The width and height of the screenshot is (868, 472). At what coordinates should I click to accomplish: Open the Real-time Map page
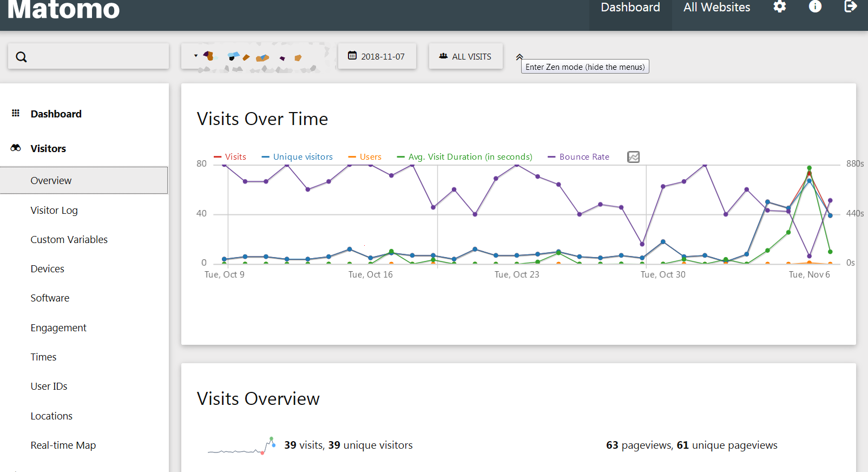pyautogui.click(x=63, y=445)
